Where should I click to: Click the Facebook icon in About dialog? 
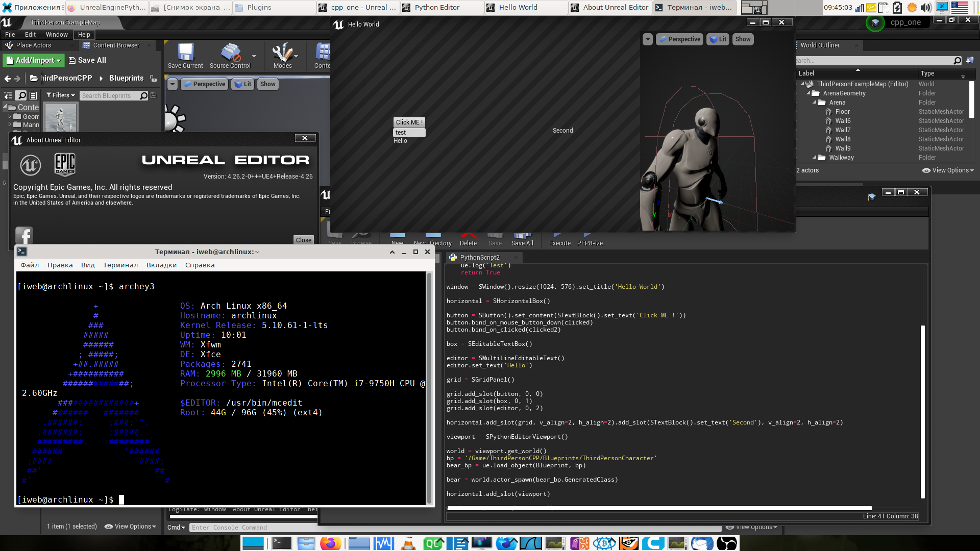(x=24, y=235)
